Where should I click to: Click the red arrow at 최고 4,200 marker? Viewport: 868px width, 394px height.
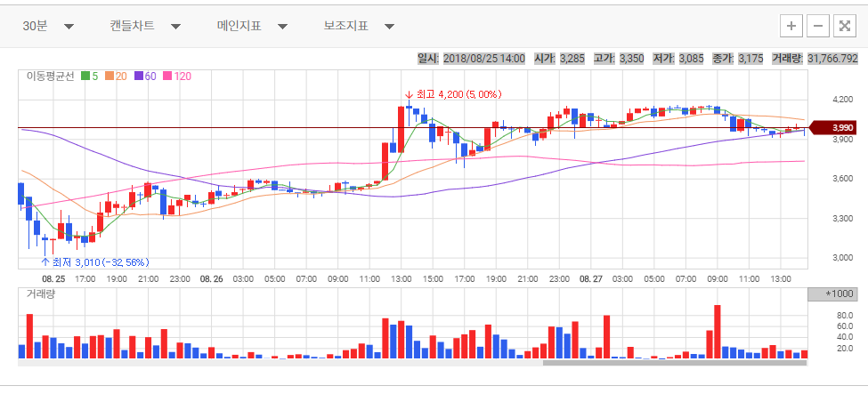point(409,94)
